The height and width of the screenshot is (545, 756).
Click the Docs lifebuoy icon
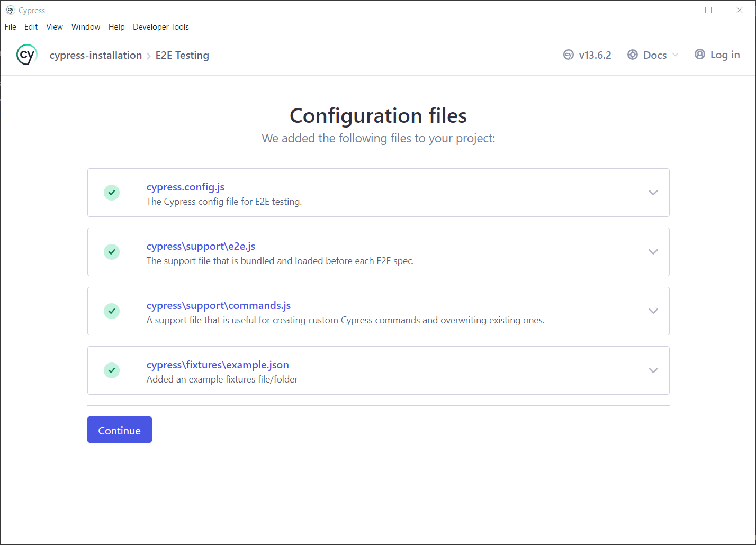pos(632,55)
